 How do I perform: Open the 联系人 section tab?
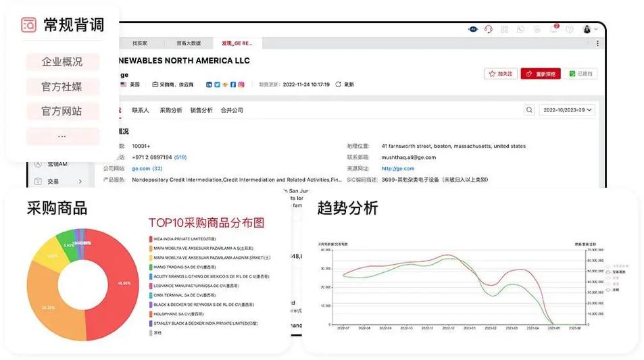tap(141, 110)
